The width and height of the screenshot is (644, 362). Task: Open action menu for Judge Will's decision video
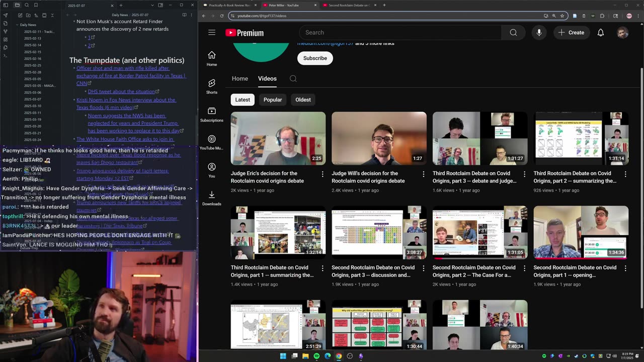point(424,174)
